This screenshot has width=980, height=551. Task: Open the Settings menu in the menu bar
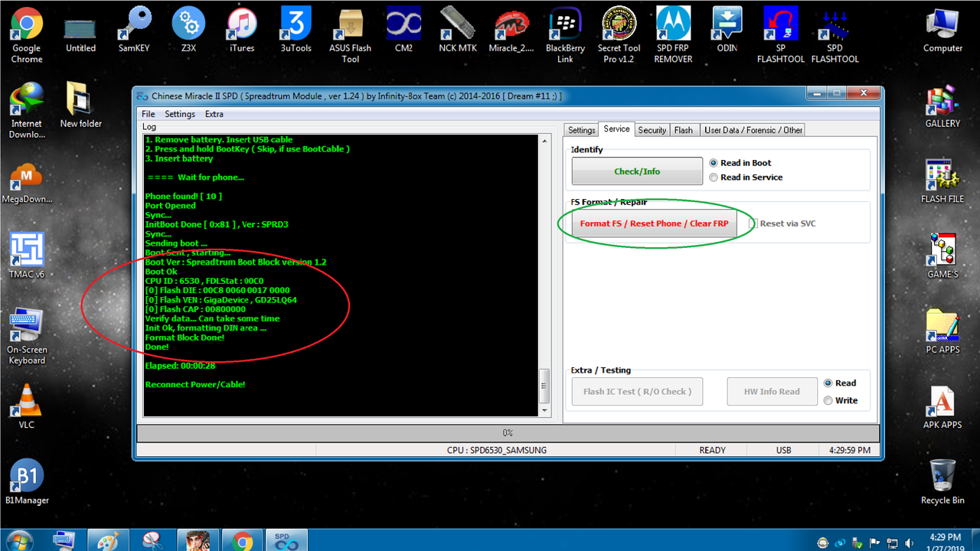pos(180,114)
